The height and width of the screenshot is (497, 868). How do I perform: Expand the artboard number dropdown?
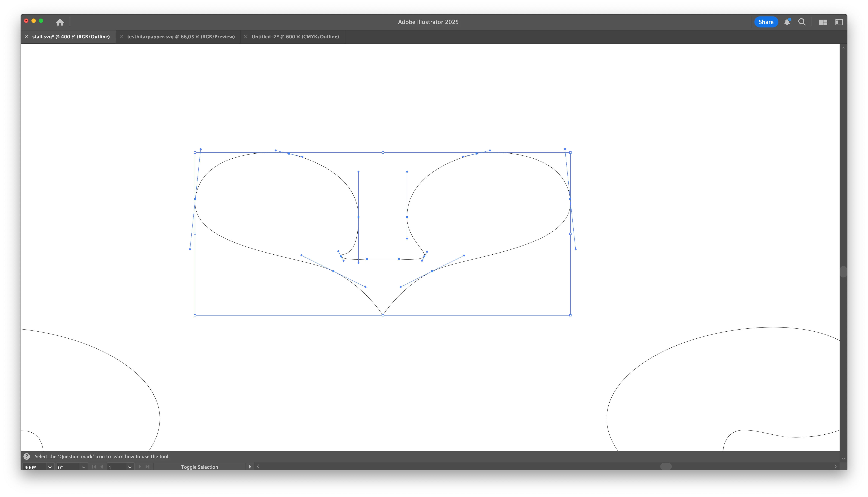pos(129,467)
